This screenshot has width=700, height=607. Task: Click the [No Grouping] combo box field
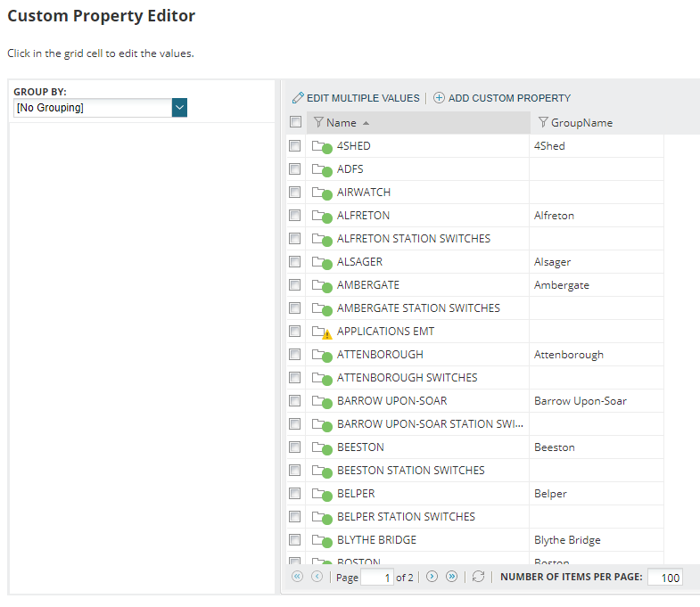93,108
